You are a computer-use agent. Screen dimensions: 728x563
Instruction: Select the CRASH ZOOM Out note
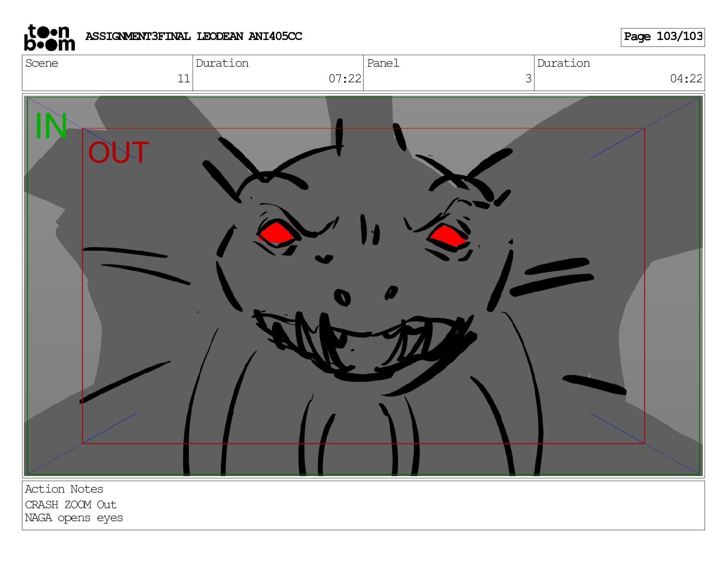pyautogui.click(x=71, y=505)
